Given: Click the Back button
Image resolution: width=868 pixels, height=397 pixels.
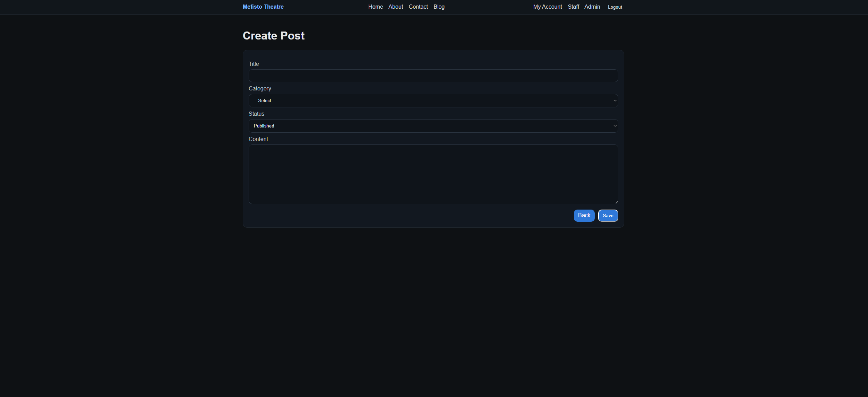Looking at the screenshot, I should pyautogui.click(x=584, y=215).
